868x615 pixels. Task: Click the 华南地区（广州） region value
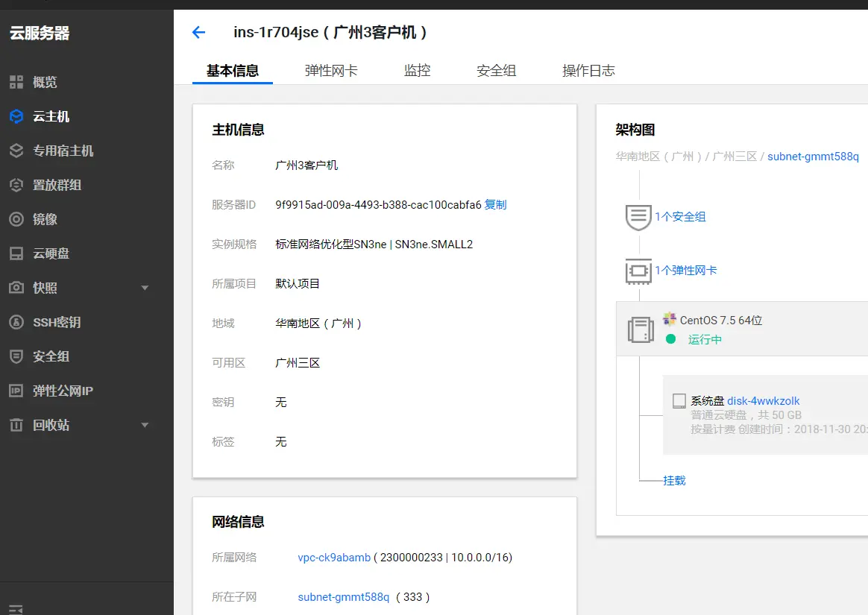tap(318, 324)
